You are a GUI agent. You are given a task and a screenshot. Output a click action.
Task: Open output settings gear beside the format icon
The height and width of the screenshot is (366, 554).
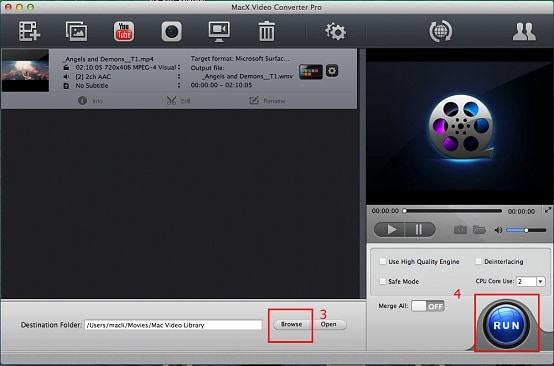pyautogui.click(x=332, y=71)
